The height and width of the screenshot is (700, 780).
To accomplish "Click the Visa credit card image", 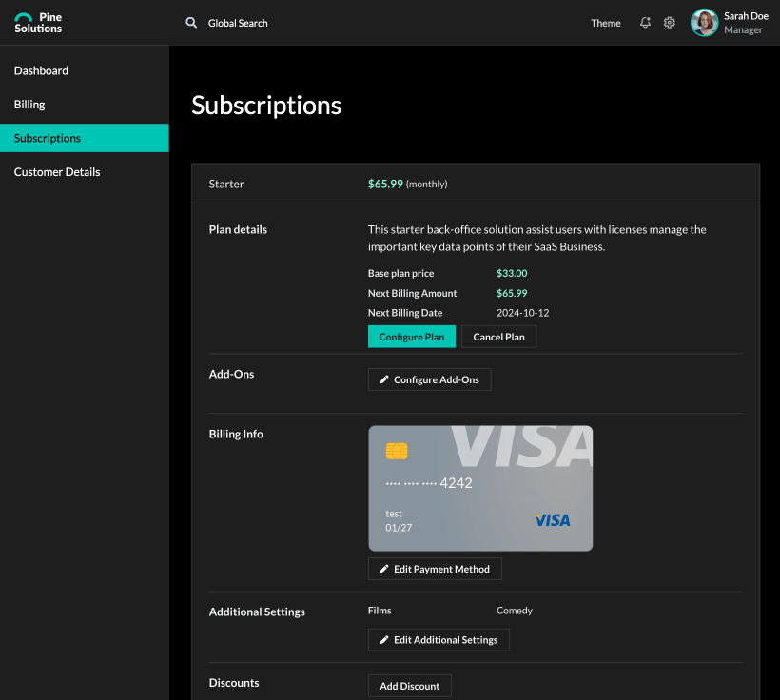I will [x=480, y=488].
